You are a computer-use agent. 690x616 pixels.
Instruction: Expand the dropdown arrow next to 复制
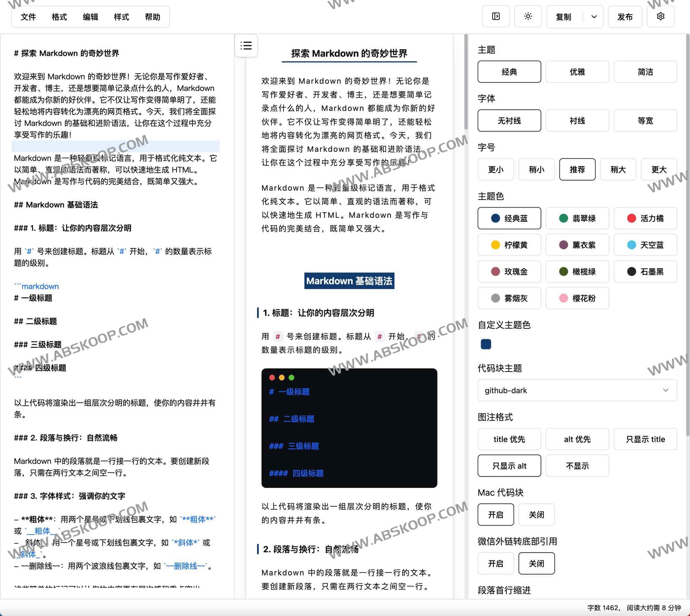[x=593, y=16]
